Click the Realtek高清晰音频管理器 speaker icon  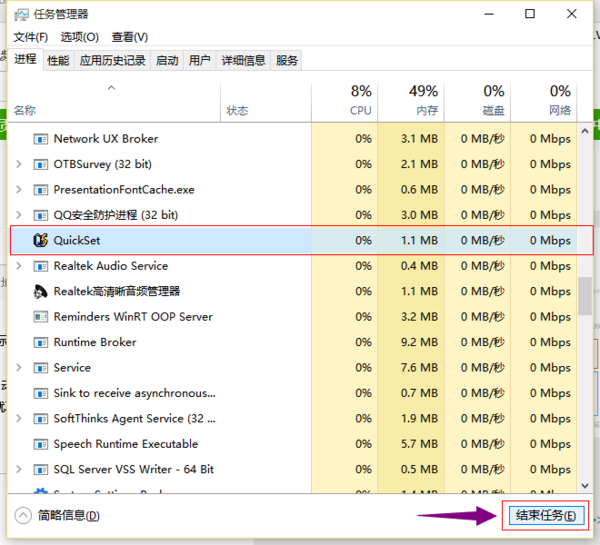41,292
